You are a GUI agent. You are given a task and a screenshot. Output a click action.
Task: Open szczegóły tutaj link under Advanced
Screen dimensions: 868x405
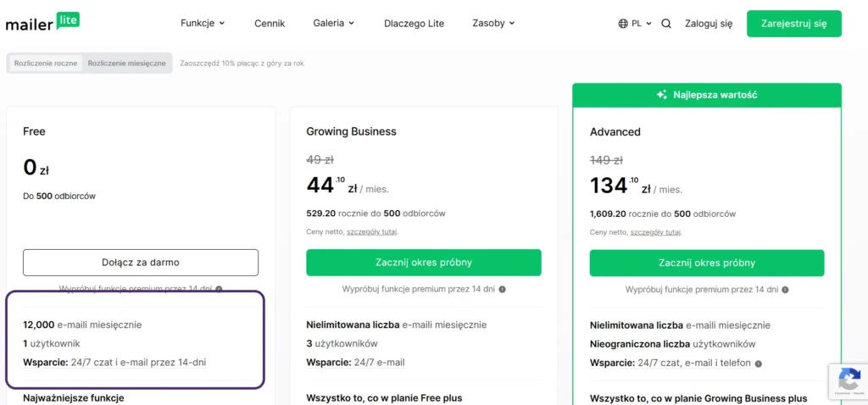(655, 232)
